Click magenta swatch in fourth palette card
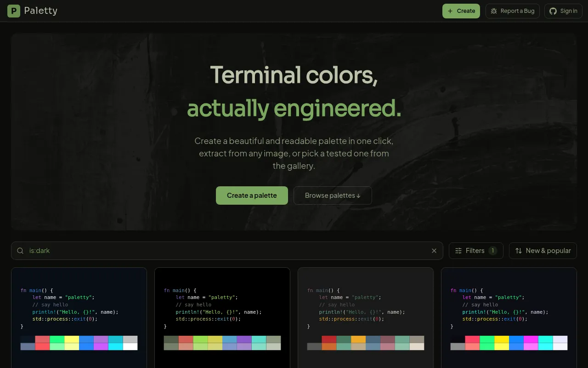This screenshot has width=588, height=368. [x=531, y=339]
